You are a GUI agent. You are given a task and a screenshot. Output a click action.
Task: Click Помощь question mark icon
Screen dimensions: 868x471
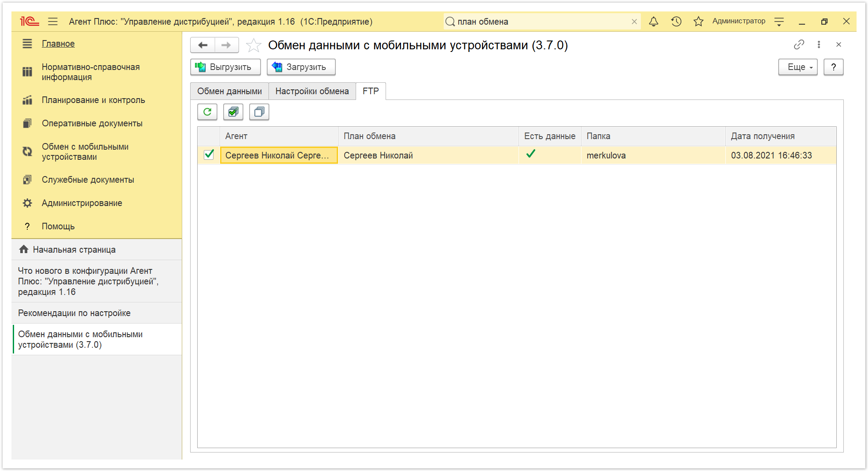tap(27, 226)
